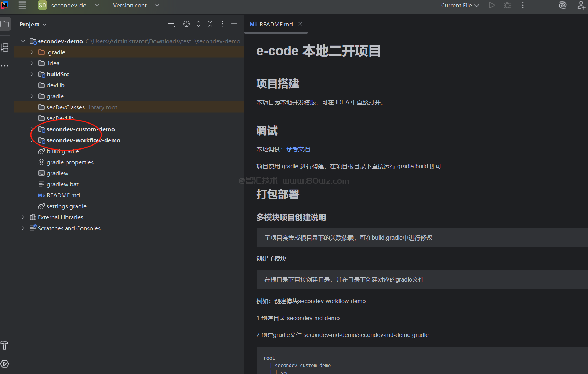
Task: Open the Current File run configuration dropdown
Action: tap(460, 5)
